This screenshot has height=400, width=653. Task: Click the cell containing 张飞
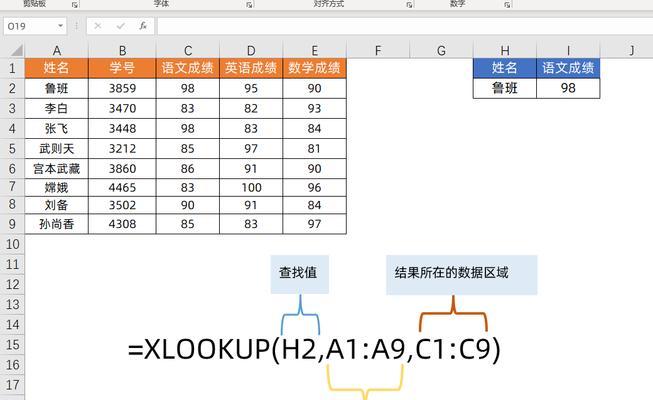point(57,128)
